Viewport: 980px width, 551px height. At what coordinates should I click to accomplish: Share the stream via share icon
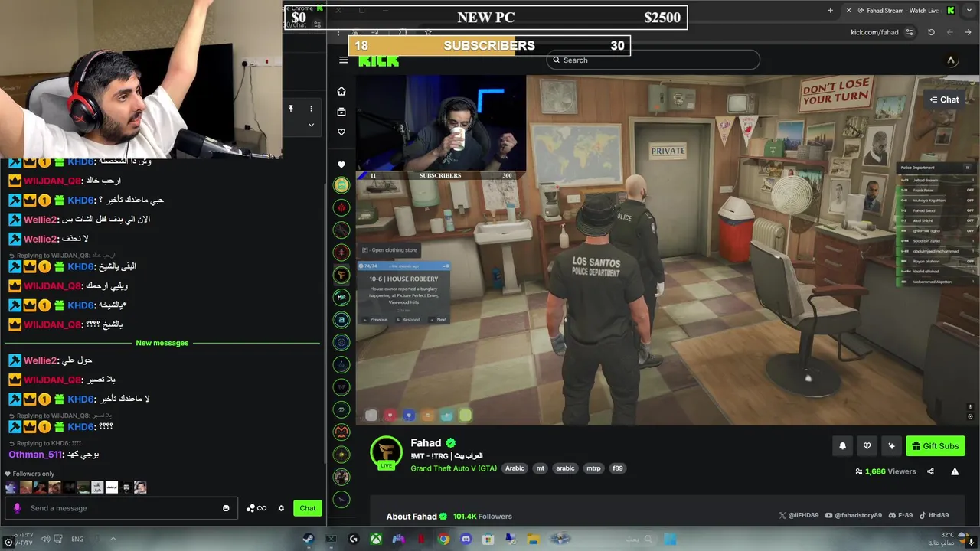point(930,471)
